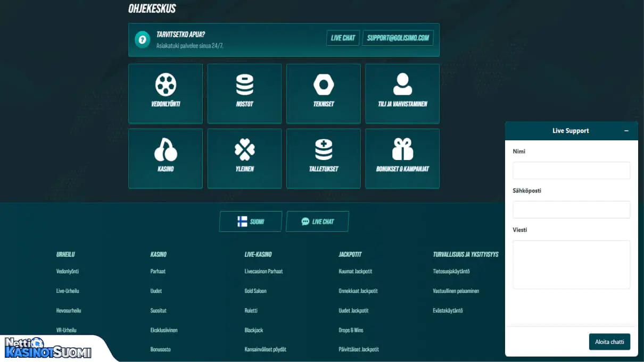Go to Gold Saloon live casino link
This screenshot has height=362, width=644.
(x=255, y=291)
